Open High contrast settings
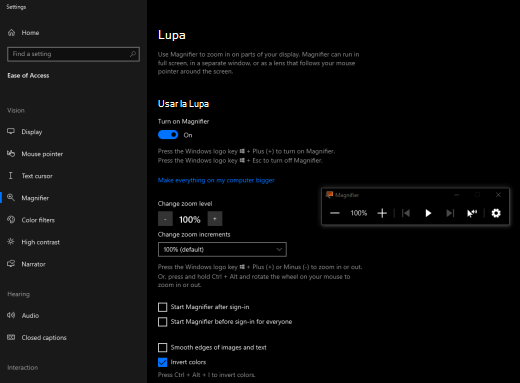The image size is (520, 383). (40, 242)
